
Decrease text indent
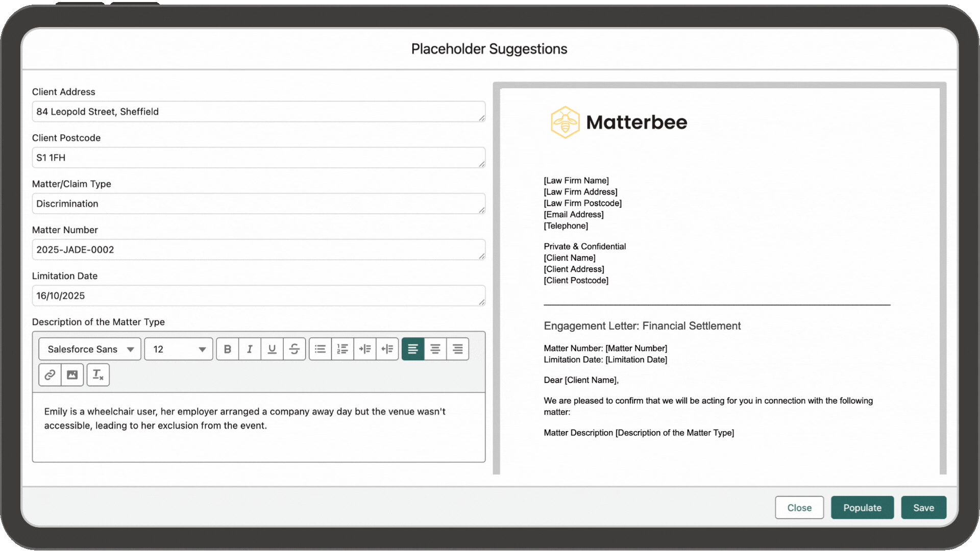click(387, 349)
